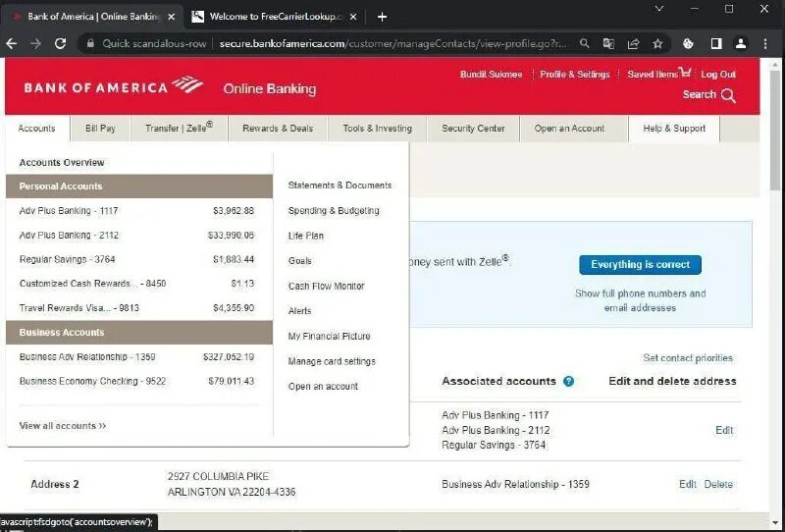Open My Financial Picture

point(329,336)
